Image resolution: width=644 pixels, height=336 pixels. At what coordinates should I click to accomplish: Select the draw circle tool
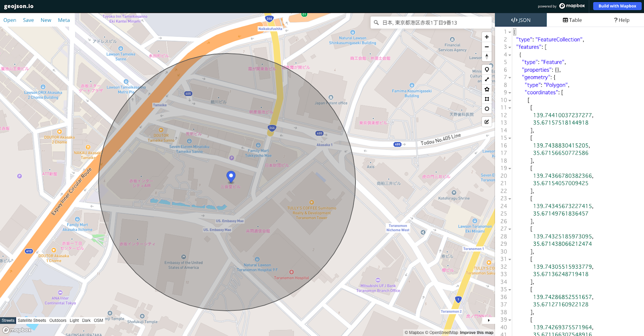point(487,109)
